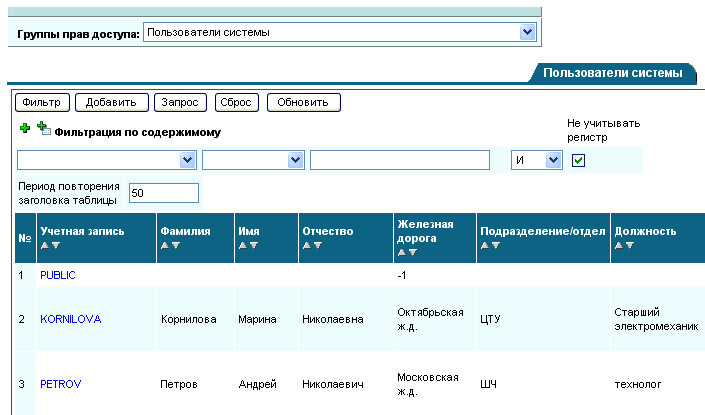
Task: Sort Фамилия column ascending
Action: [165, 245]
